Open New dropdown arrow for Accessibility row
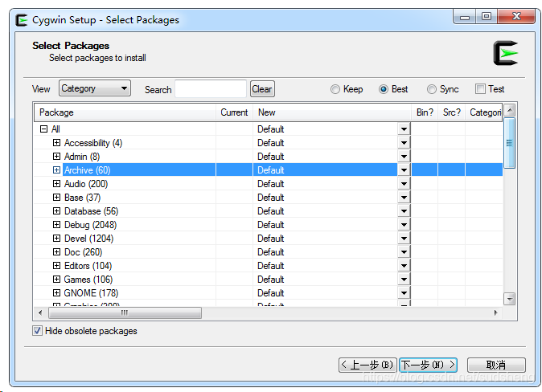 pyautogui.click(x=404, y=143)
